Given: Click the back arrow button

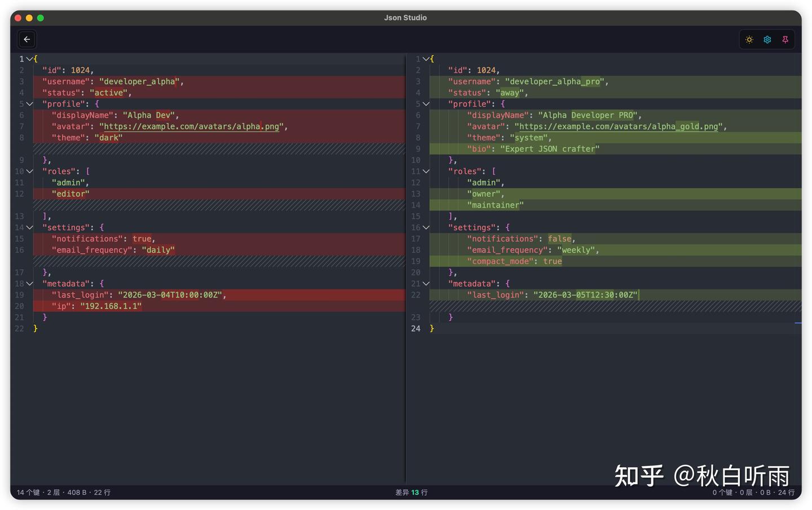Looking at the screenshot, I should pyautogui.click(x=27, y=39).
